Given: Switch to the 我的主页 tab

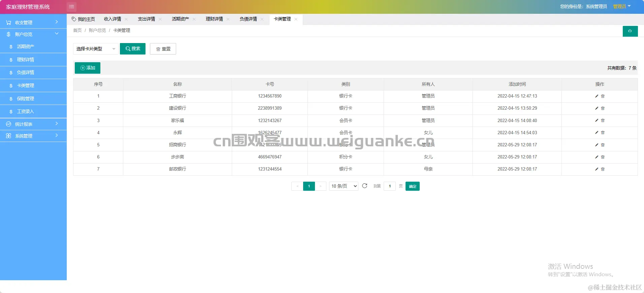Looking at the screenshot, I should (83, 19).
